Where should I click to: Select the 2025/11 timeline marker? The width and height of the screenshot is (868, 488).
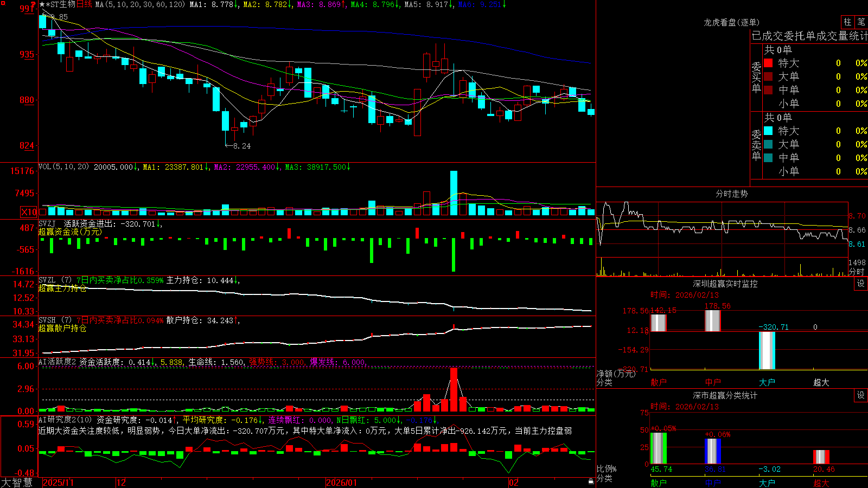58,483
